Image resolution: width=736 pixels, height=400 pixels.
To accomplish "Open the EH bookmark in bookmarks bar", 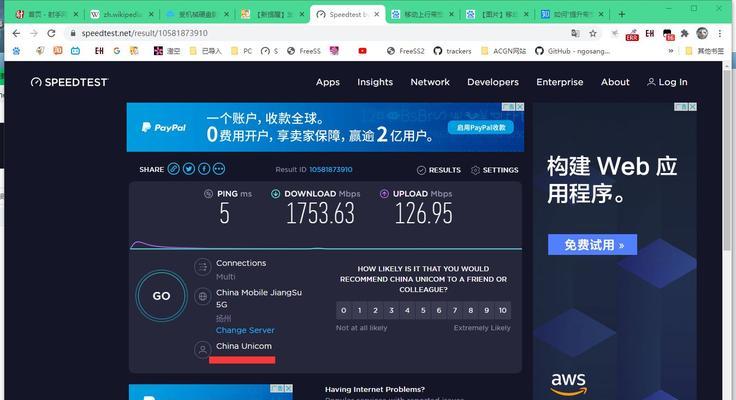I will pos(99,51).
